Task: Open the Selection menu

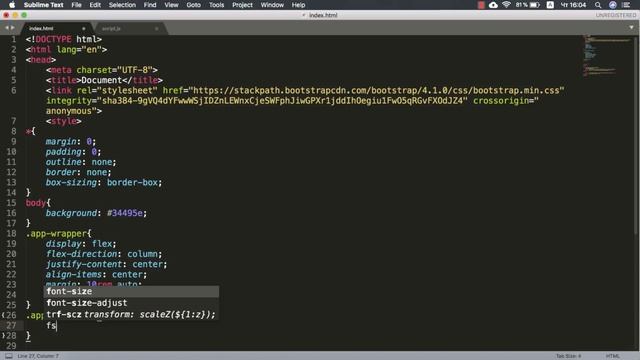Action: pyautogui.click(x=122, y=5)
